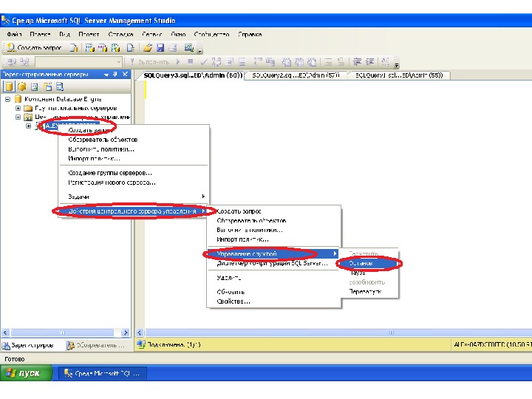Pin the Registered Servers panel
532x399 pixels.
point(115,75)
